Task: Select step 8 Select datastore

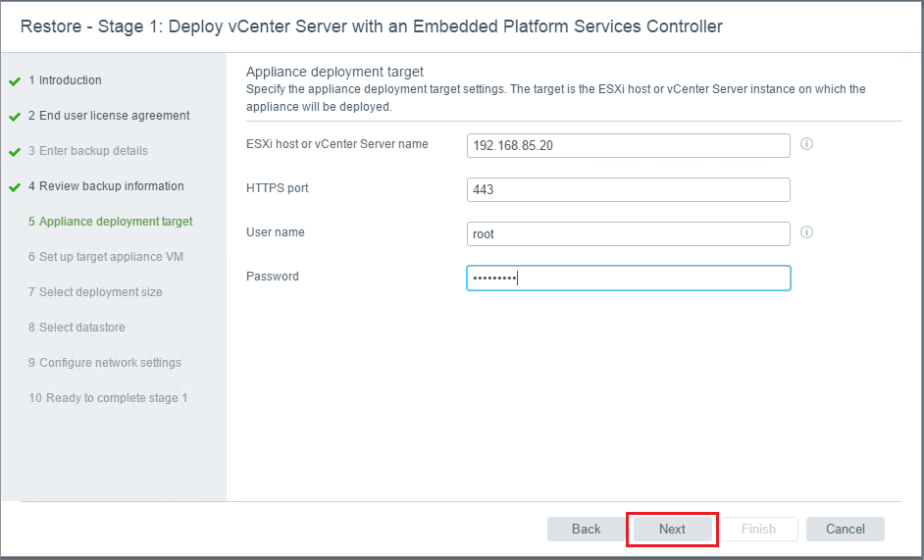Action: [77, 328]
